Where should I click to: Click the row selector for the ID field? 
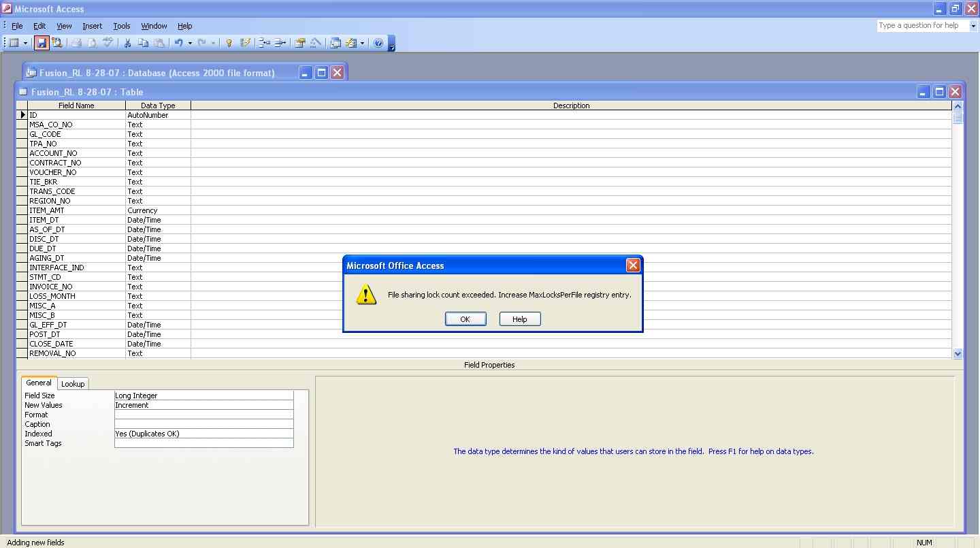click(22, 115)
